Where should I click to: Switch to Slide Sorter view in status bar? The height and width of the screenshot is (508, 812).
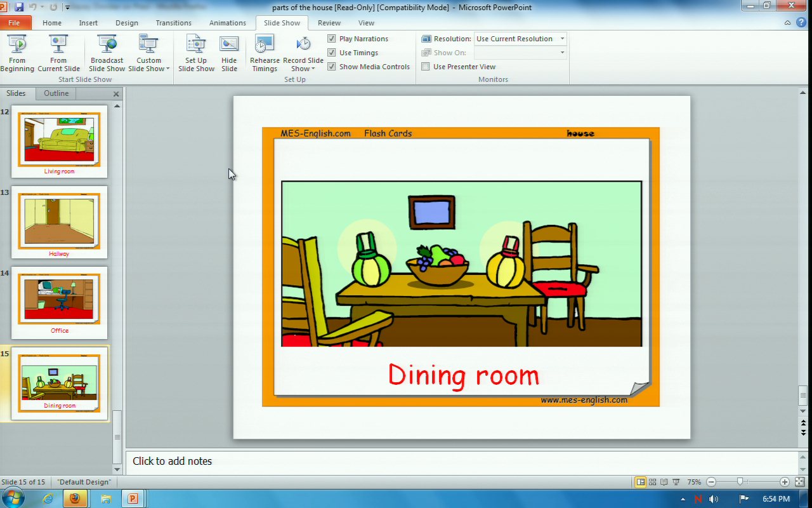[x=652, y=482]
